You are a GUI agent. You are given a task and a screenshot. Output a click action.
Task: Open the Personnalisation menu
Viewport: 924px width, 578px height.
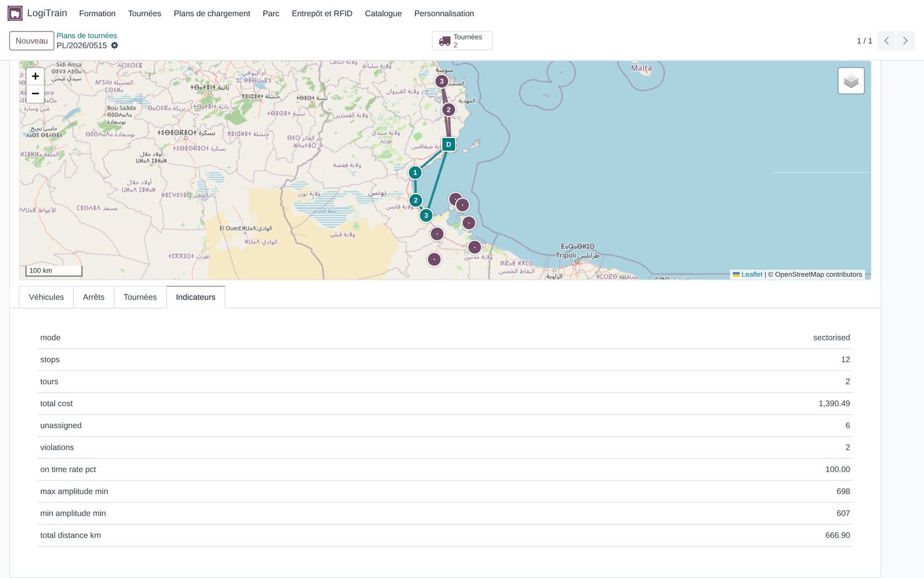tap(444, 14)
